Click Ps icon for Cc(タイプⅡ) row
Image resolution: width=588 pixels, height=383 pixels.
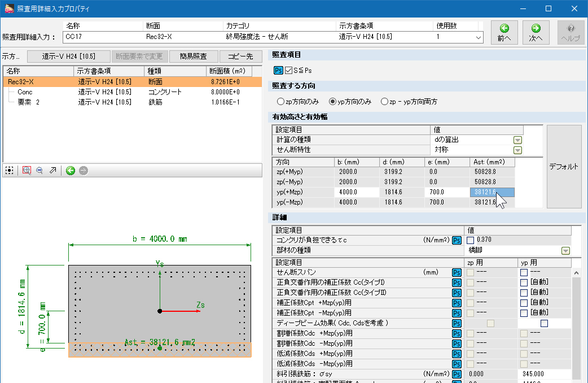tap(457, 293)
